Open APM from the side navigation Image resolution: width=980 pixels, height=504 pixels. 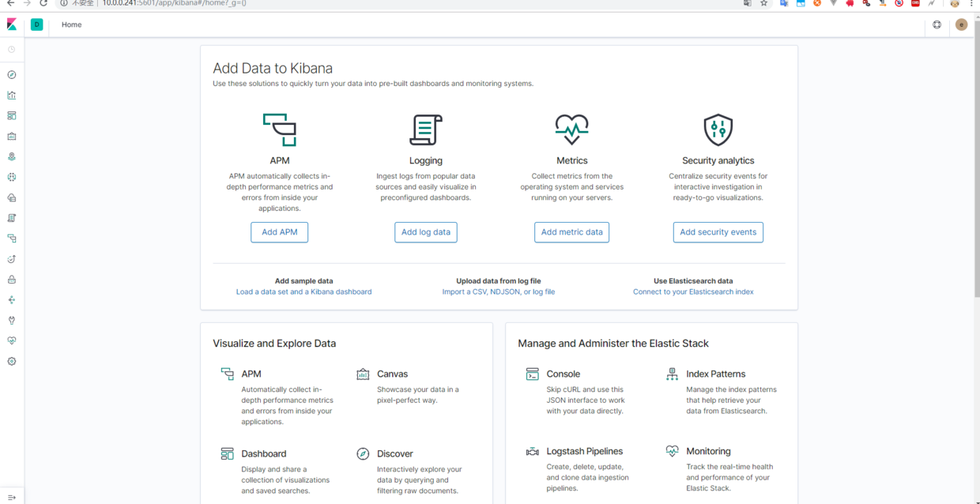[12, 239]
